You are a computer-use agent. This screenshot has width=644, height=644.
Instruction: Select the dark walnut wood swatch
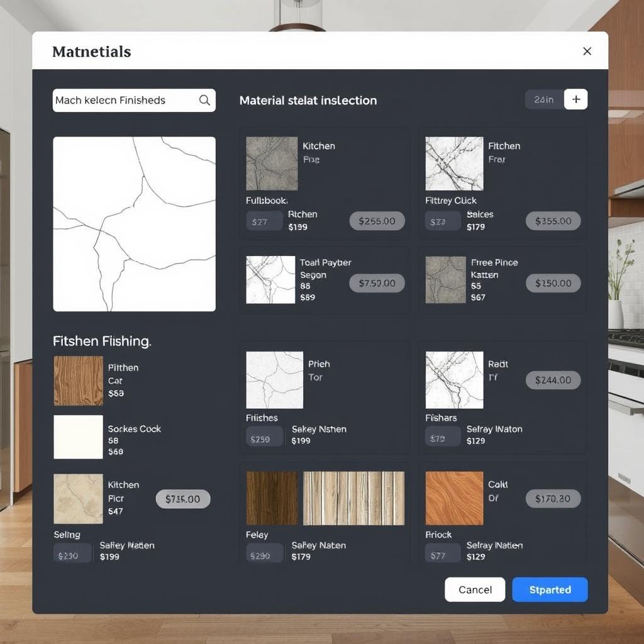[272, 498]
